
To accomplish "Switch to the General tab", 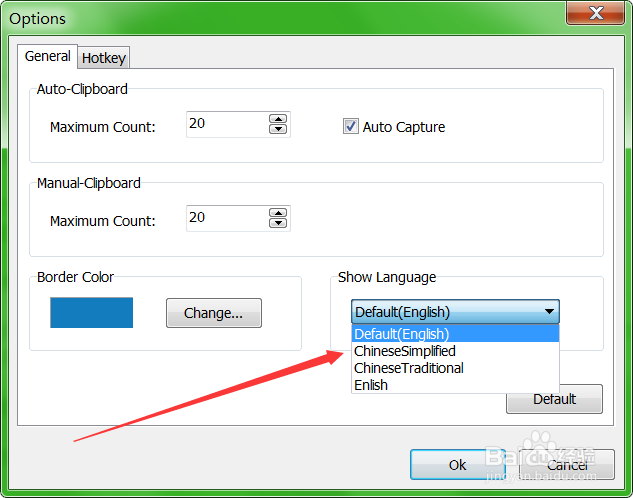I will 47,56.
